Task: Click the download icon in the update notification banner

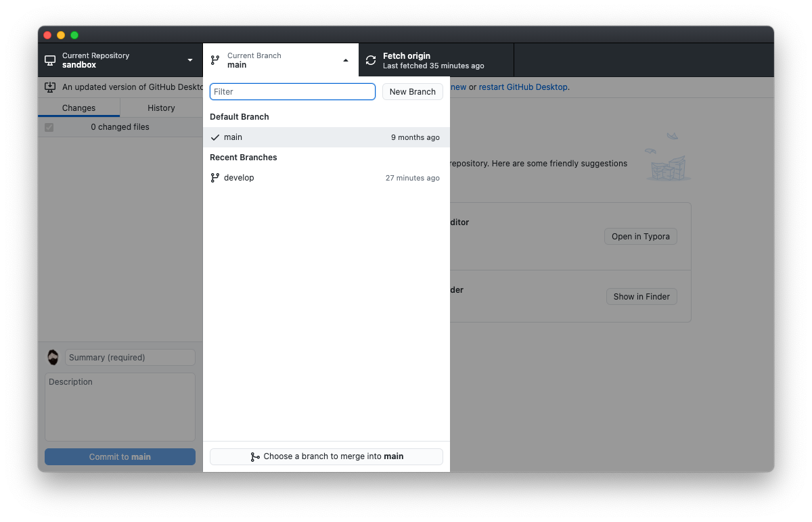Action: pyautogui.click(x=50, y=87)
